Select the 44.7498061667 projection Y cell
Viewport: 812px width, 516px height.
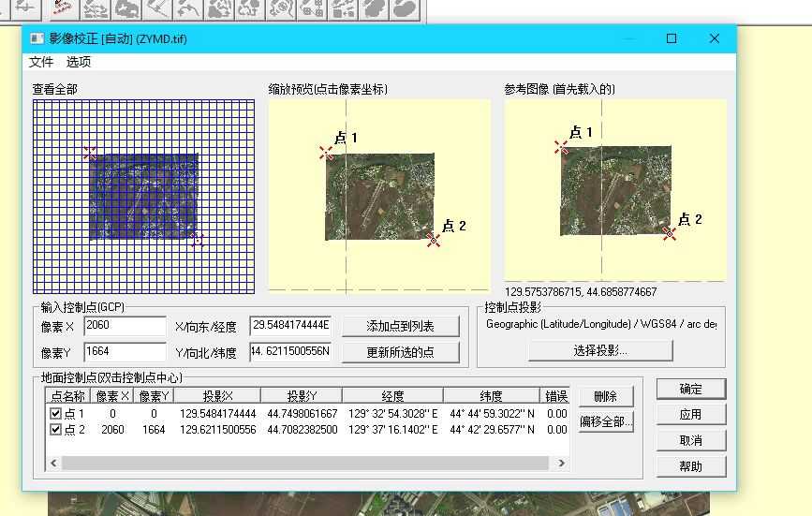coord(303,414)
